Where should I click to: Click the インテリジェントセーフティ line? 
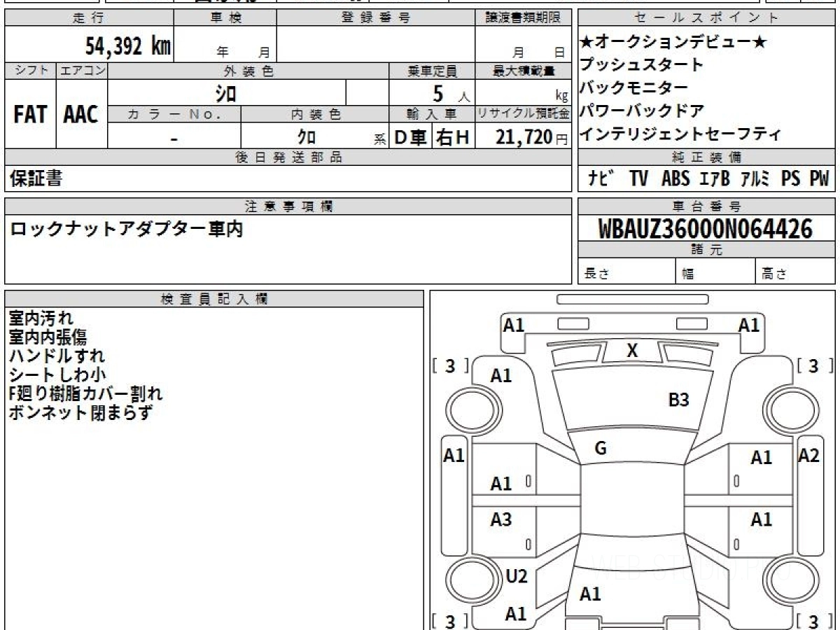click(680, 134)
